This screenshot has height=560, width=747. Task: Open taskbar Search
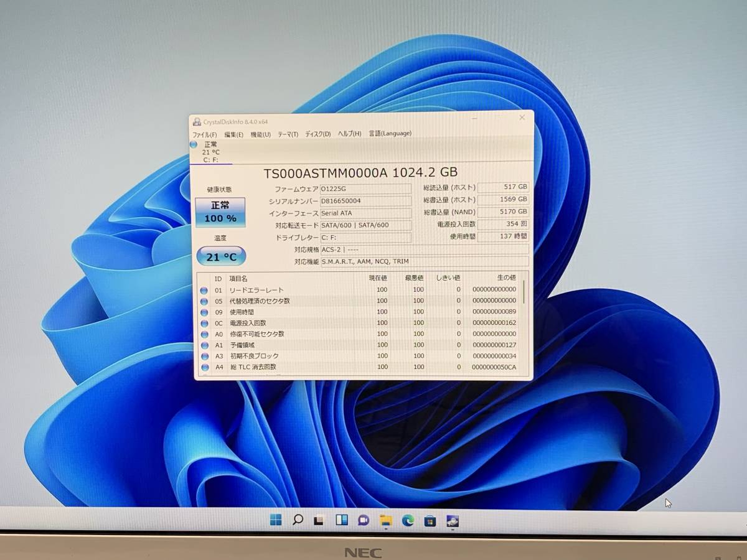(x=298, y=520)
